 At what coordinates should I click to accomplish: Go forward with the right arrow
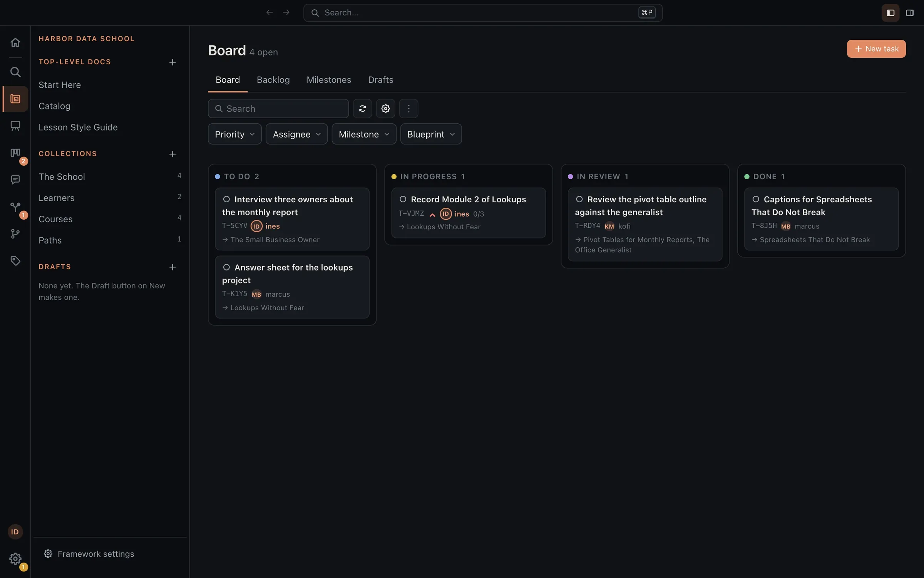286,12
